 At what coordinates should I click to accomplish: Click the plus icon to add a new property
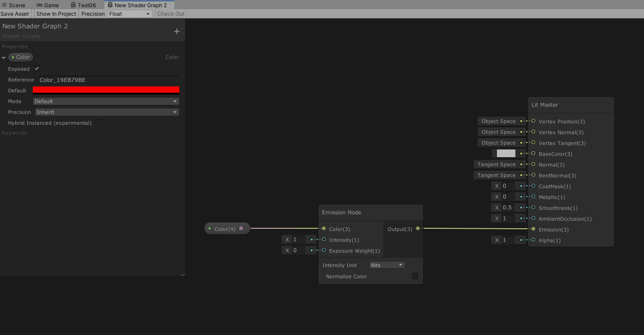click(176, 30)
